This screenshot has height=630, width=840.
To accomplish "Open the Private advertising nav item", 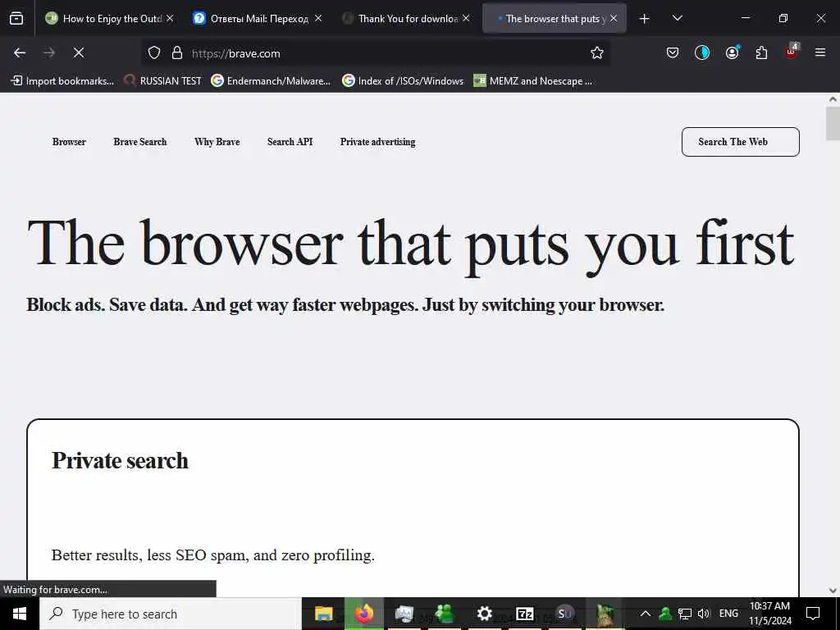I will (377, 142).
